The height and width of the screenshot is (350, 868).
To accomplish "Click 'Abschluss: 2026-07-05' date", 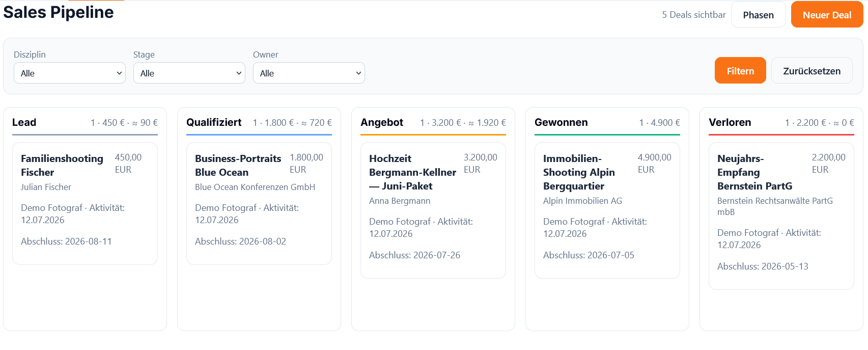I will click(589, 255).
